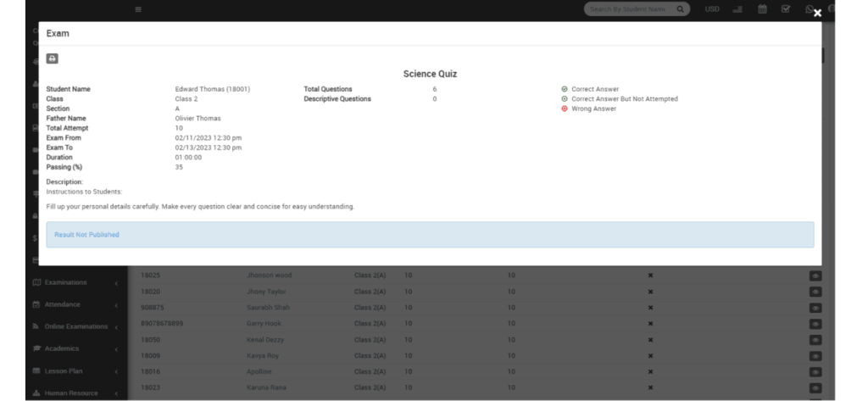Open the WhatsApp icon in top bar
This screenshot has height=401, width=868.
tap(810, 9)
